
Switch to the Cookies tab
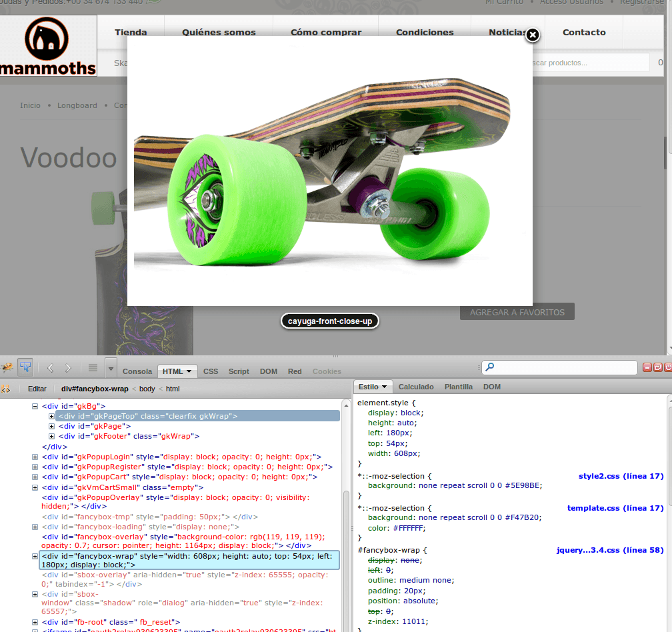tap(327, 371)
